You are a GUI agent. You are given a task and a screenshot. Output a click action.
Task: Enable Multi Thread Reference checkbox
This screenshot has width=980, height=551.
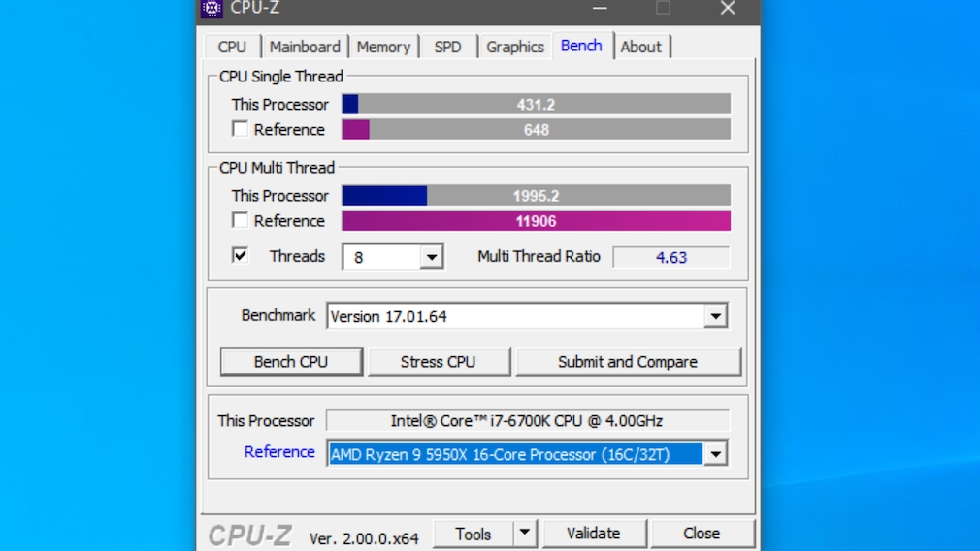pyautogui.click(x=240, y=220)
